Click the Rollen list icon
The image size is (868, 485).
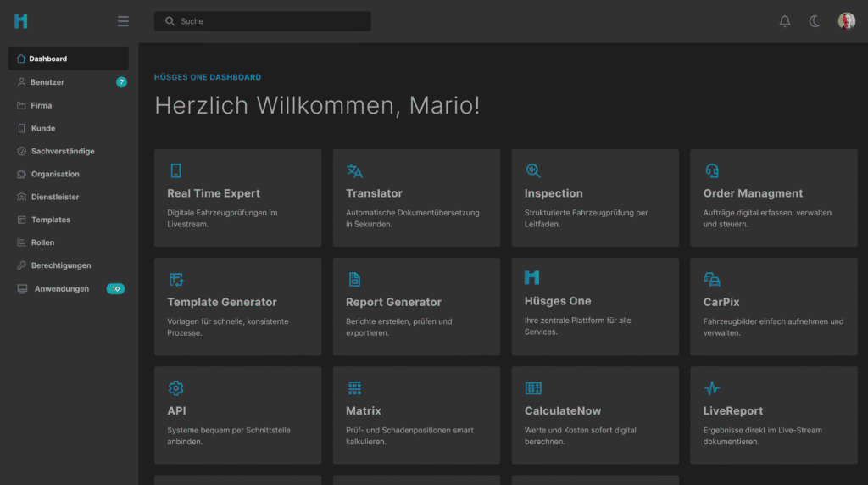21,242
